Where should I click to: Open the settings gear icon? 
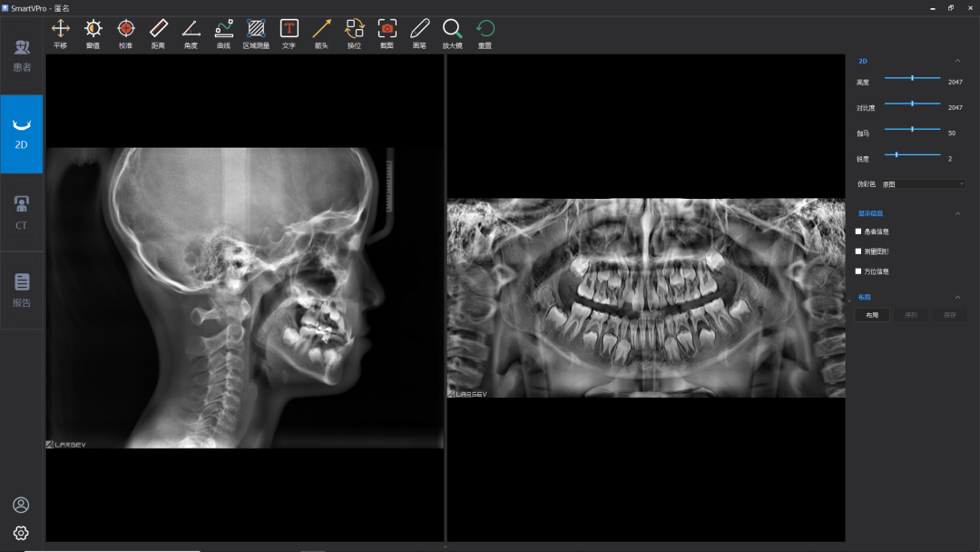[x=21, y=533]
